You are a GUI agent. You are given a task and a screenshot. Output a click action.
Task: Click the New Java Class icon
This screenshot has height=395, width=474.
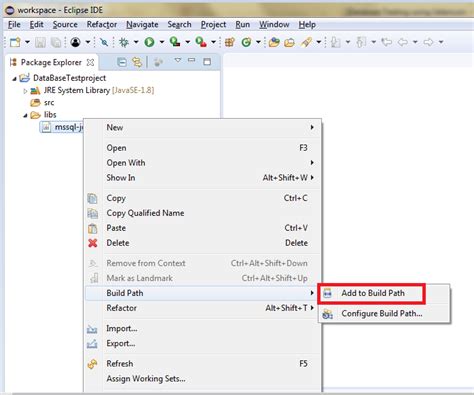246,42
